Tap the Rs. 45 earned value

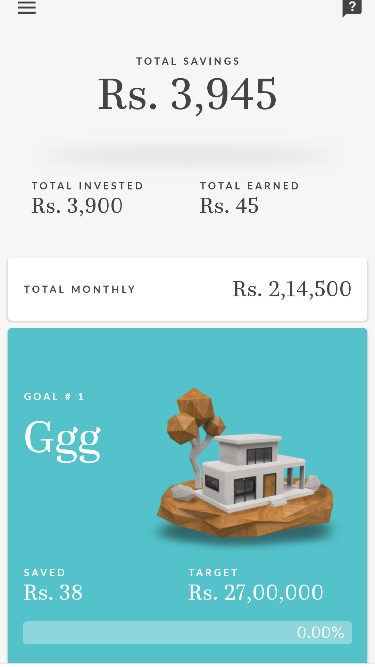pyautogui.click(x=229, y=206)
